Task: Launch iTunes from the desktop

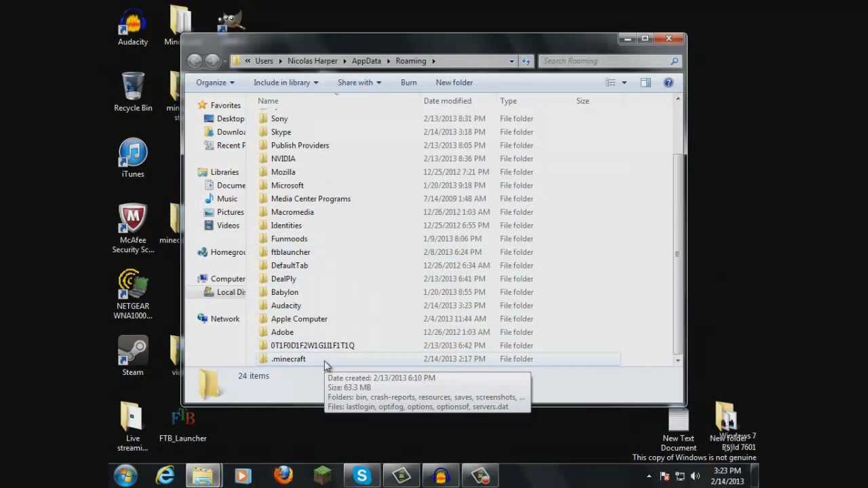Action: point(133,157)
